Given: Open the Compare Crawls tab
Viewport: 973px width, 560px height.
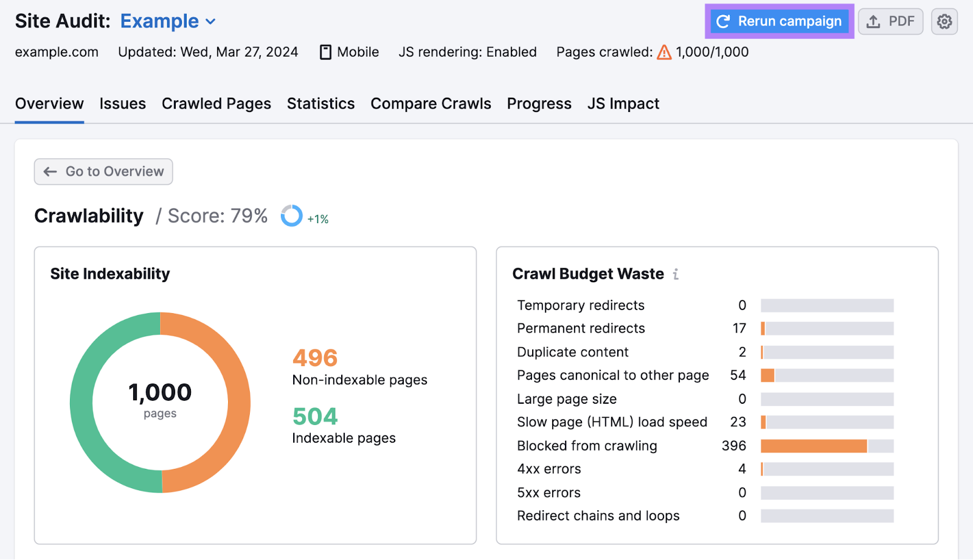Looking at the screenshot, I should coord(431,103).
